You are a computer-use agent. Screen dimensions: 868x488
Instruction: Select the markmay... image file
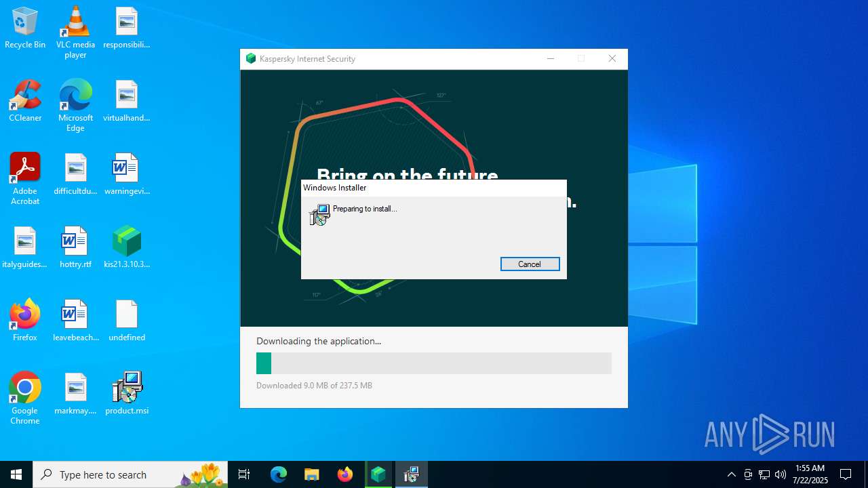[75, 394]
